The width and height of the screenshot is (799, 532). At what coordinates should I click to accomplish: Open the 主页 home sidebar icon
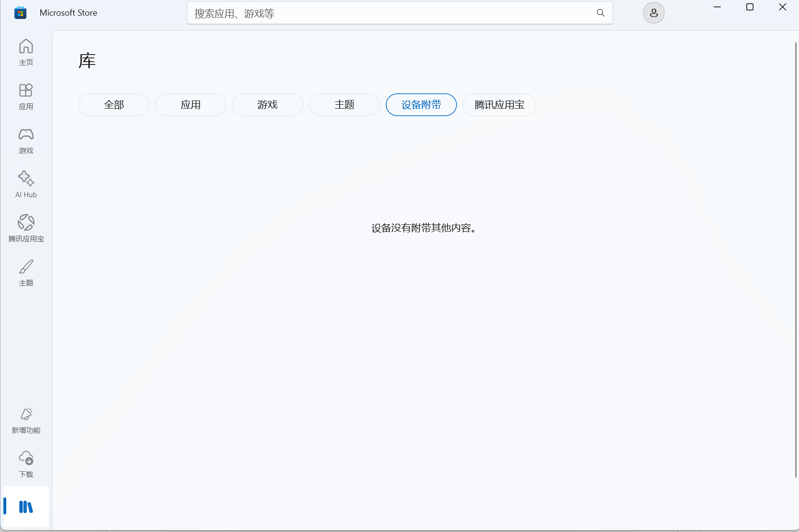click(x=26, y=52)
